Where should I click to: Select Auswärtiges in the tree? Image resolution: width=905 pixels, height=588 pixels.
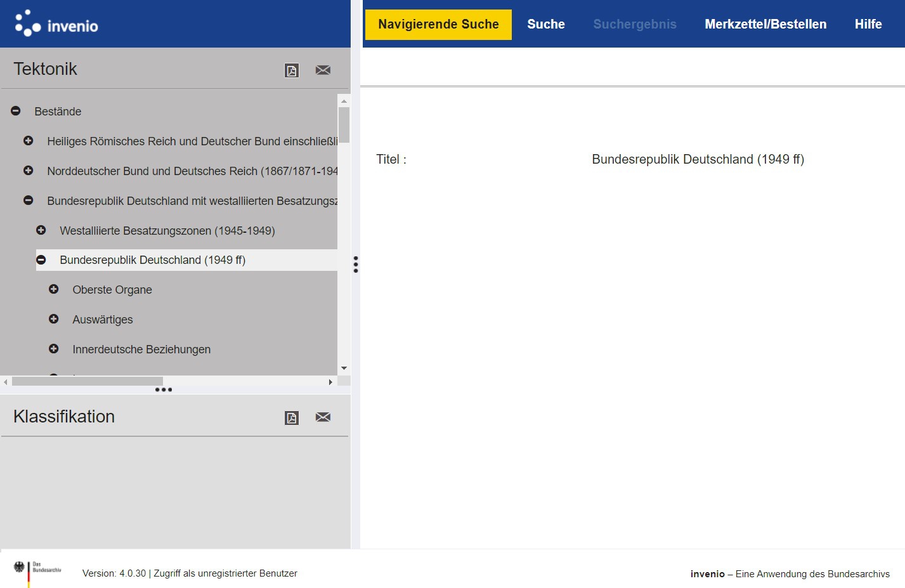(103, 320)
